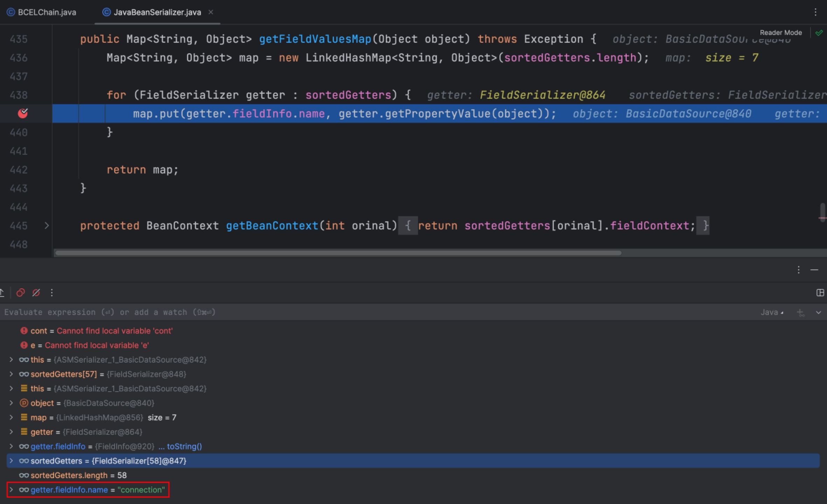Viewport: 827px width, 504px height.
Task: Click the variable icon beside map
Action: coord(24,417)
